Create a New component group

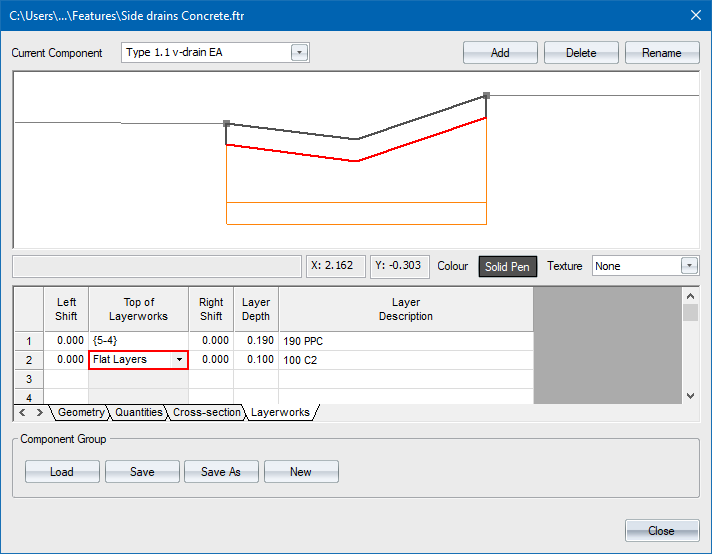pyautogui.click(x=301, y=472)
